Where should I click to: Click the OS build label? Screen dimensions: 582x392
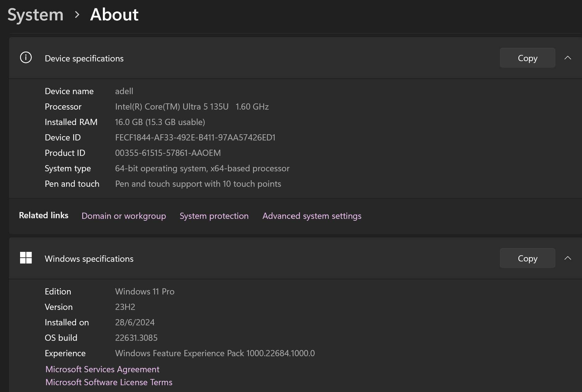[61, 338]
